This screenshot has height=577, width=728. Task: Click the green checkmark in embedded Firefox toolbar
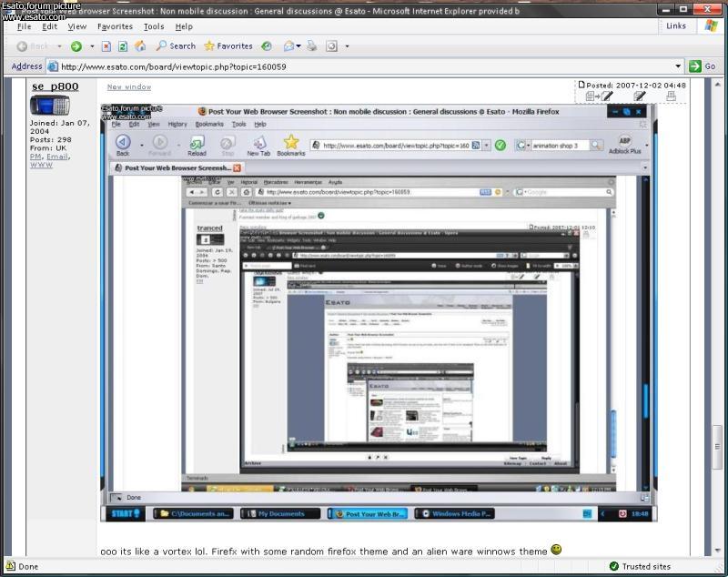tap(500, 146)
